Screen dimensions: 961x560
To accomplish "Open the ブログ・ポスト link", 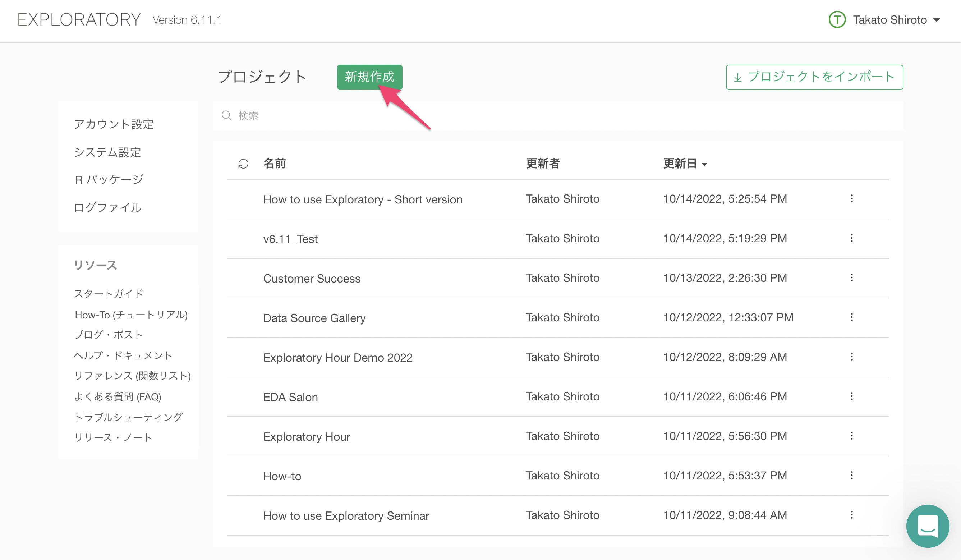I will 108,335.
